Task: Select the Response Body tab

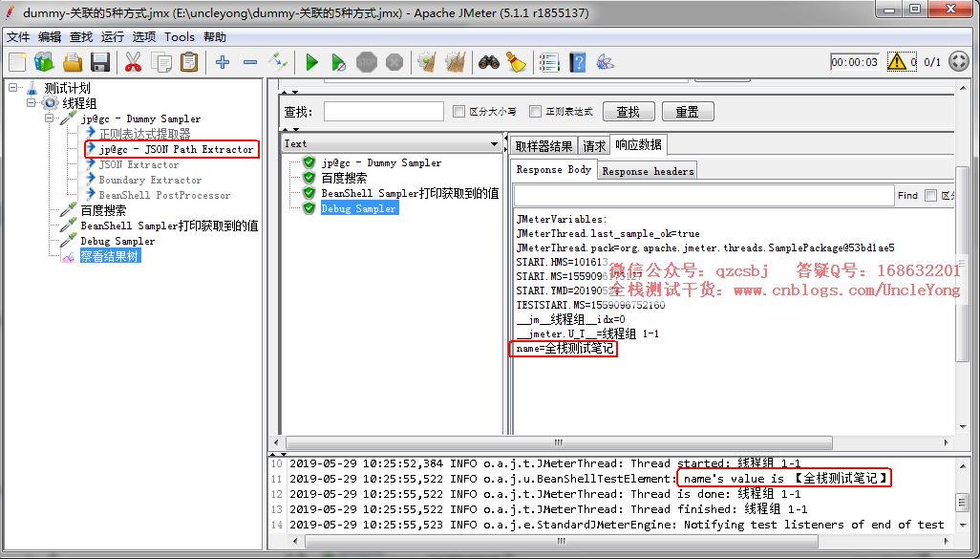Action: 554,169
